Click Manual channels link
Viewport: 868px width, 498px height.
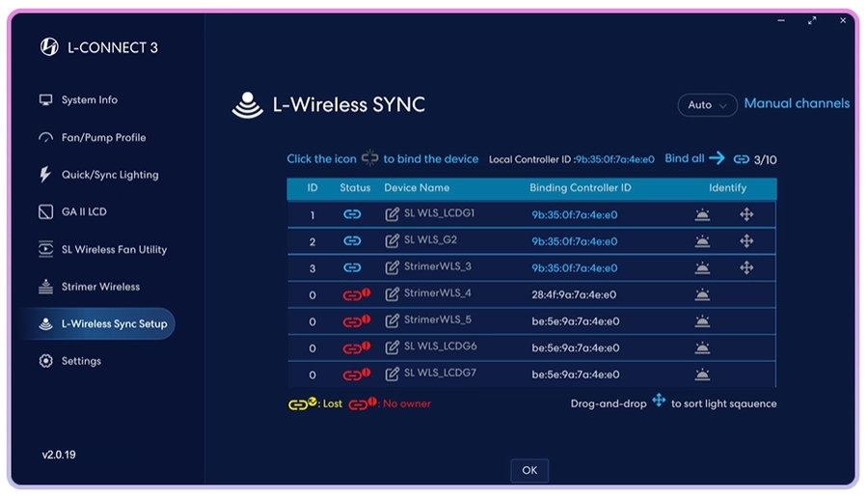(797, 103)
